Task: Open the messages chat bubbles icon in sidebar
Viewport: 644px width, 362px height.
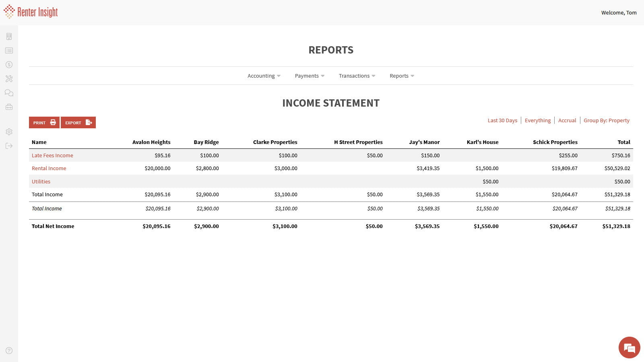Action: (x=9, y=93)
